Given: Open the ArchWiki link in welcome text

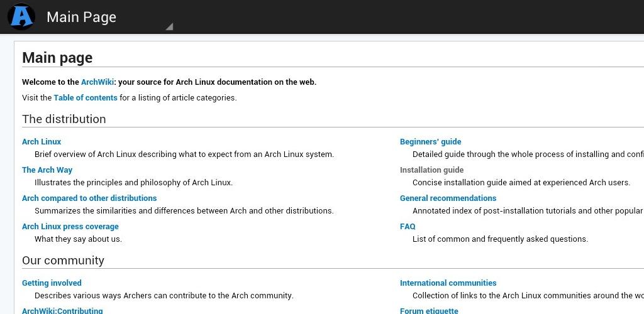Looking at the screenshot, I should pos(97,82).
